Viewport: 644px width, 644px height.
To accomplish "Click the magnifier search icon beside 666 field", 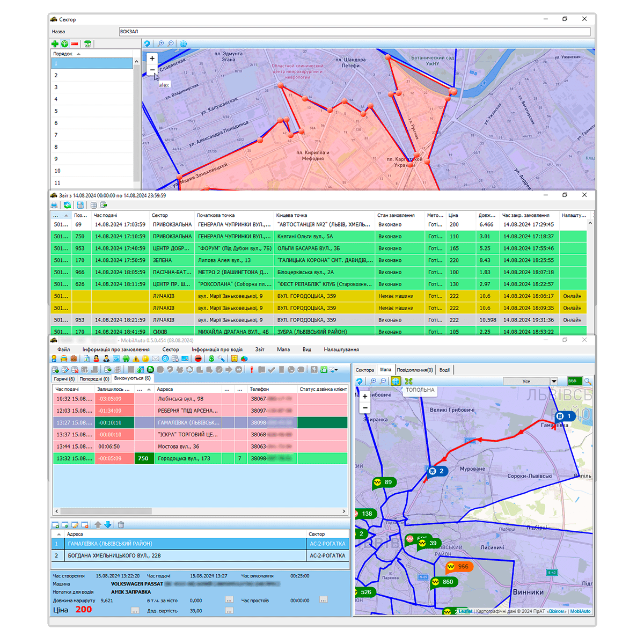I will pyautogui.click(x=588, y=381).
